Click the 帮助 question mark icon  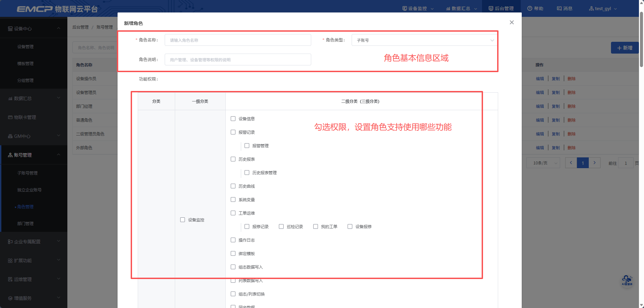[530, 8]
